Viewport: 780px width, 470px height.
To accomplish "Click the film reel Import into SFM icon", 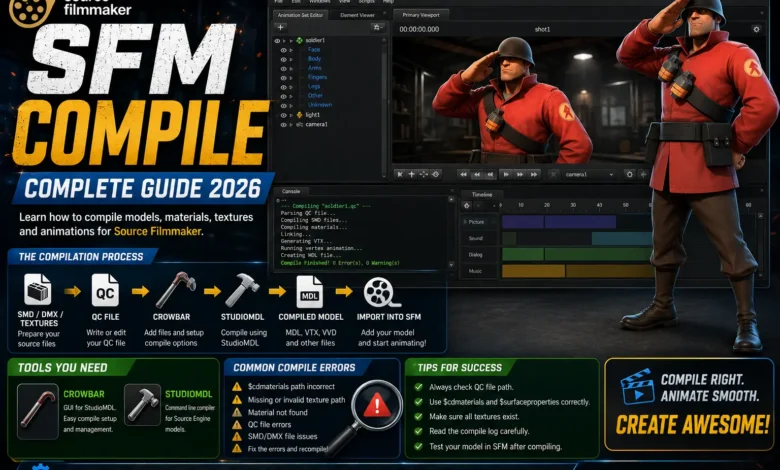I will tap(381, 292).
